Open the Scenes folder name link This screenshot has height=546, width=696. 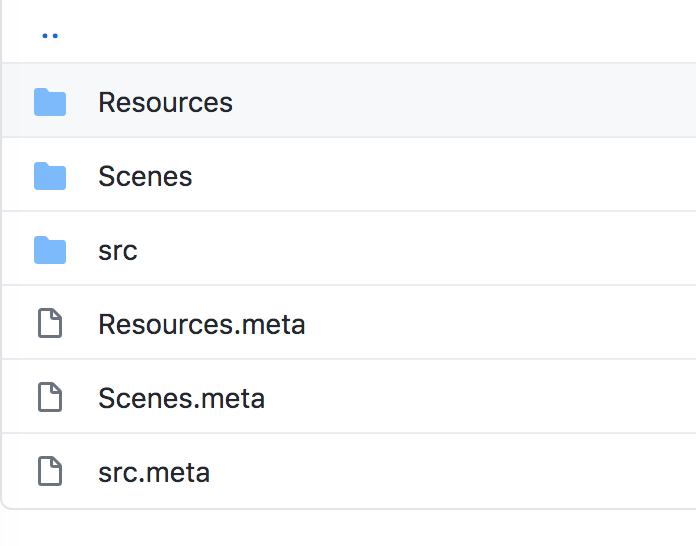pos(145,176)
